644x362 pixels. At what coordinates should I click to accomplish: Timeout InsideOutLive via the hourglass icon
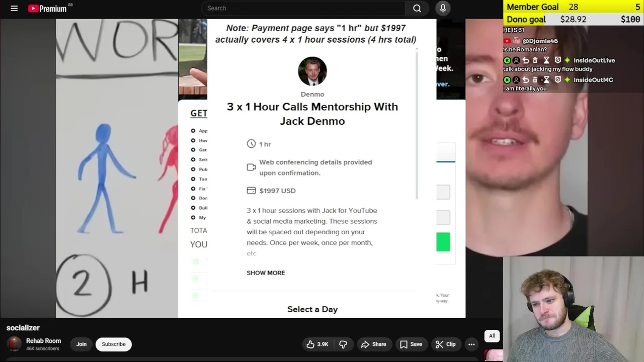pyautogui.click(x=546, y=60)
